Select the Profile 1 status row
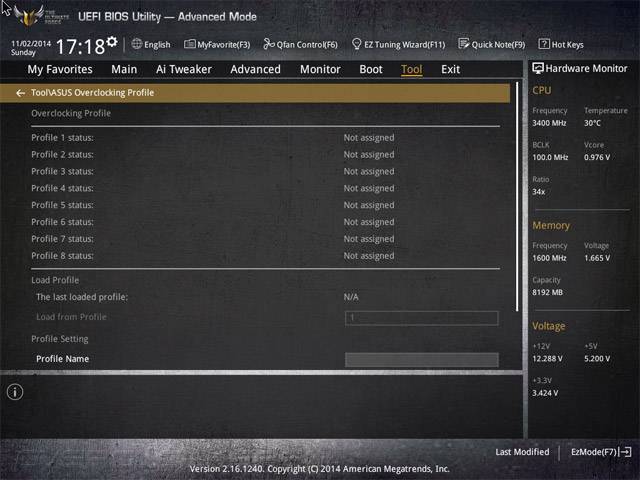 265,138
